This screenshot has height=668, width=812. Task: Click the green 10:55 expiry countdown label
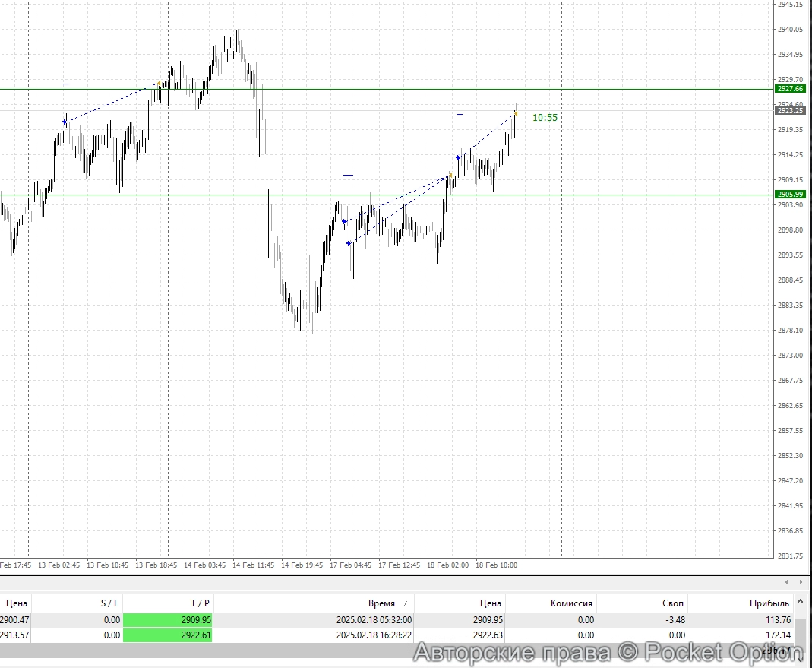point(545,118)
